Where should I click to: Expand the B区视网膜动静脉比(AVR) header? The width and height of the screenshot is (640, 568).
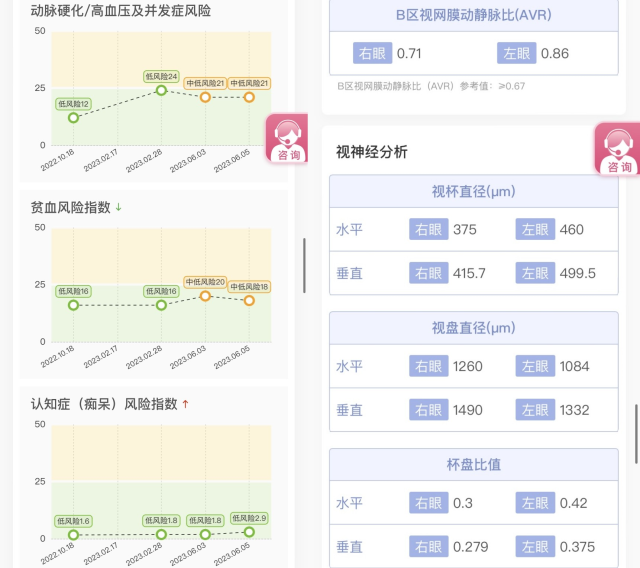(x=473, y=16)
